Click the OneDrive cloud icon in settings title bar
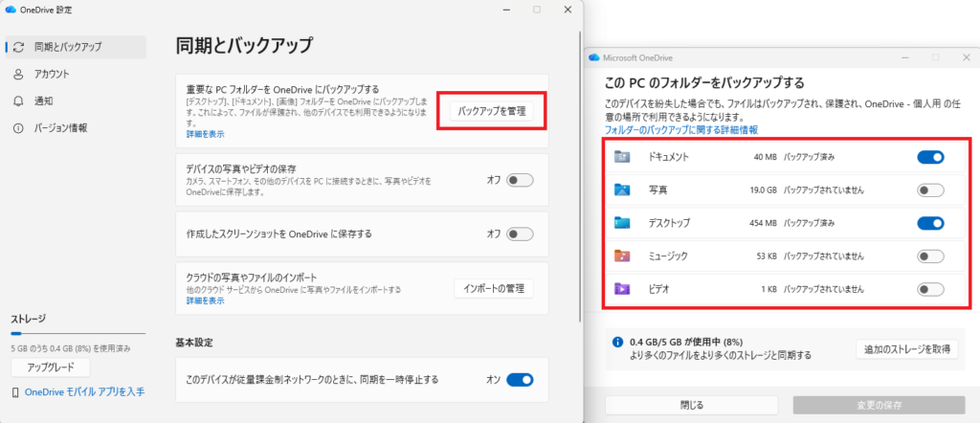The image size is (980, 423). [x=10, y=10]
